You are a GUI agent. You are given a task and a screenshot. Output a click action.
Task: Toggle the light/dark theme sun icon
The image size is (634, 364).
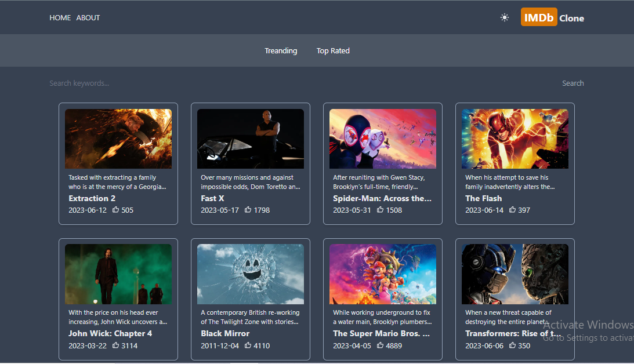click(504, 17)
